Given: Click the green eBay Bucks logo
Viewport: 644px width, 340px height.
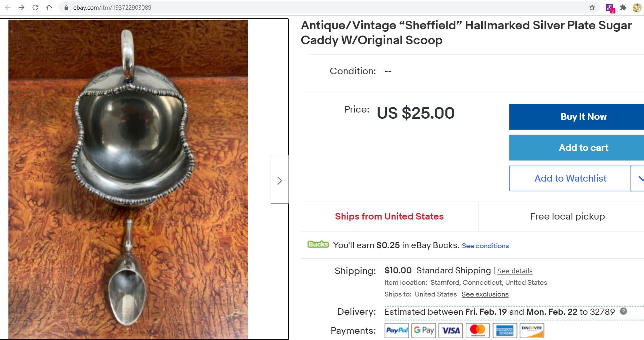Looking at the screenshot, I should 318,244.
